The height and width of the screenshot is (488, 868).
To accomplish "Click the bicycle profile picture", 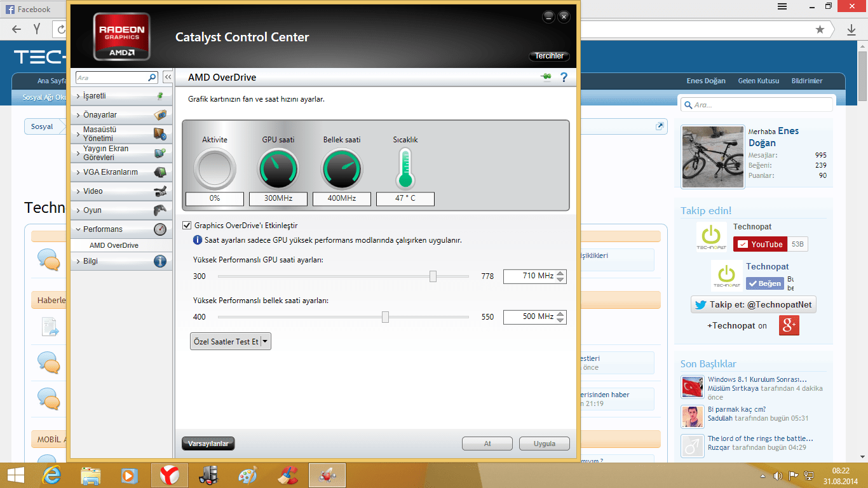I will click(x=712, y=156).
